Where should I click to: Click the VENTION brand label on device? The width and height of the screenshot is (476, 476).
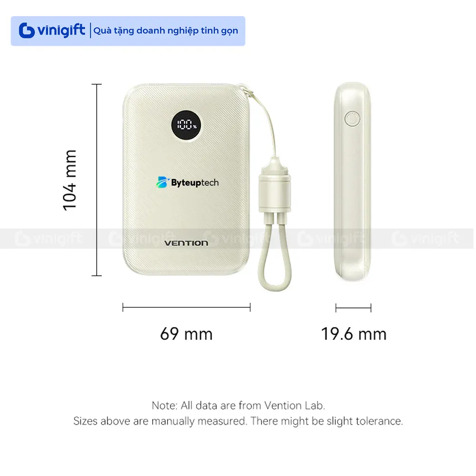tap(186, 243)
